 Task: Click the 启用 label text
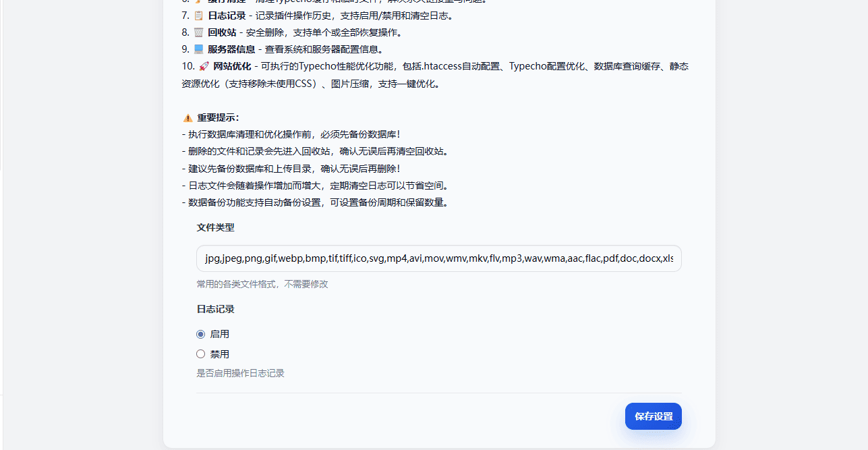[x=220, y=334]
